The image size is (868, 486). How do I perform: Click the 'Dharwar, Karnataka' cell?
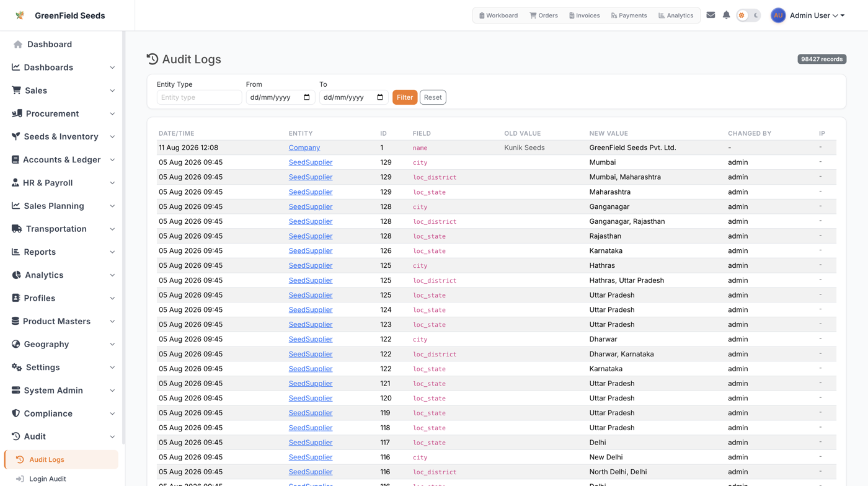[x=621, y=354]
